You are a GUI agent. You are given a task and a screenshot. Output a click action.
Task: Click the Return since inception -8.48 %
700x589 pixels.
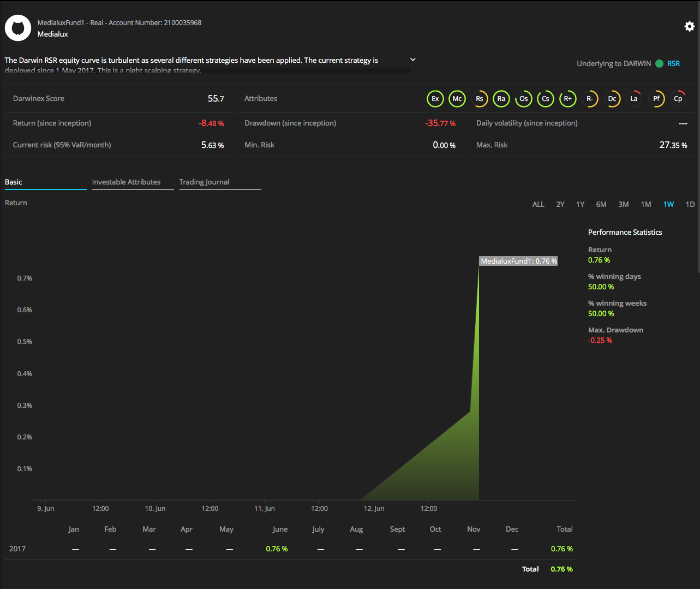click(x=211, y=123)
